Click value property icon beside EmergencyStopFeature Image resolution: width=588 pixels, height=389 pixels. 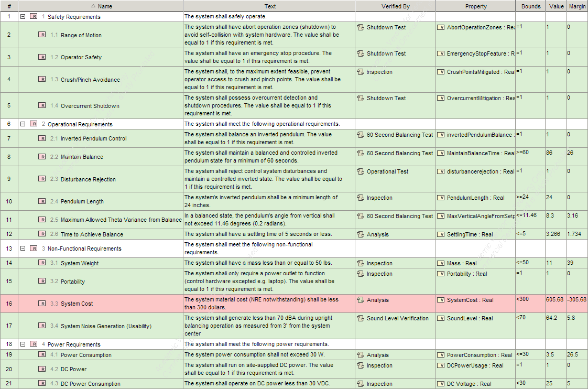pos(441,53)
